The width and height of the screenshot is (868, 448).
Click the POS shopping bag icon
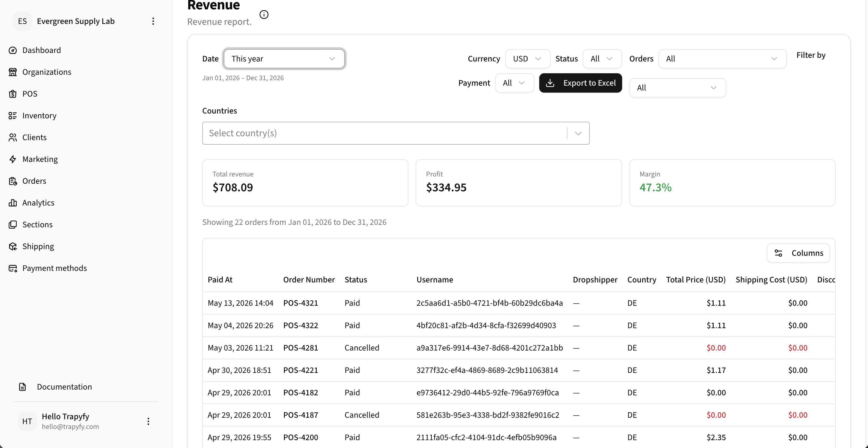(13, 94)
